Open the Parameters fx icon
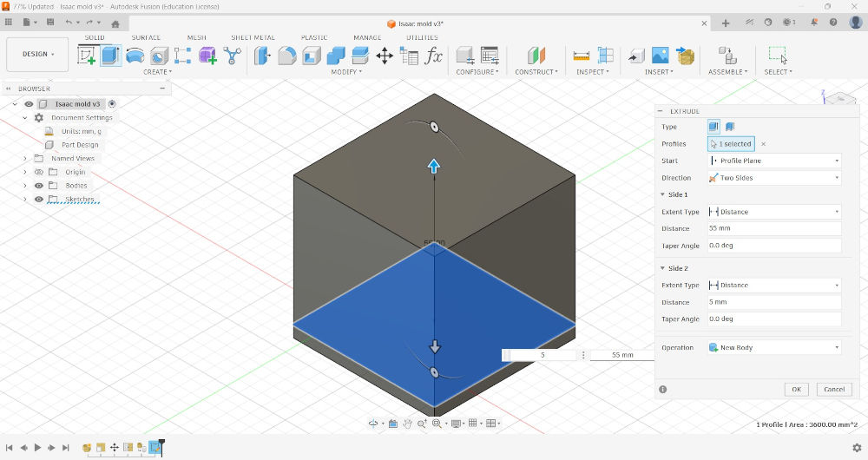Viewport: 868px width, 460px height. [433, 56]
